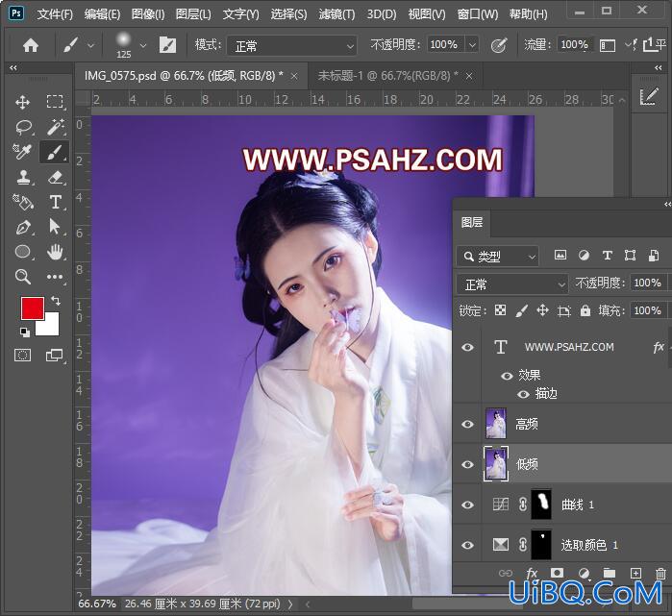
Task: Open the extra tools ellipsis menu
Action: 55,277
